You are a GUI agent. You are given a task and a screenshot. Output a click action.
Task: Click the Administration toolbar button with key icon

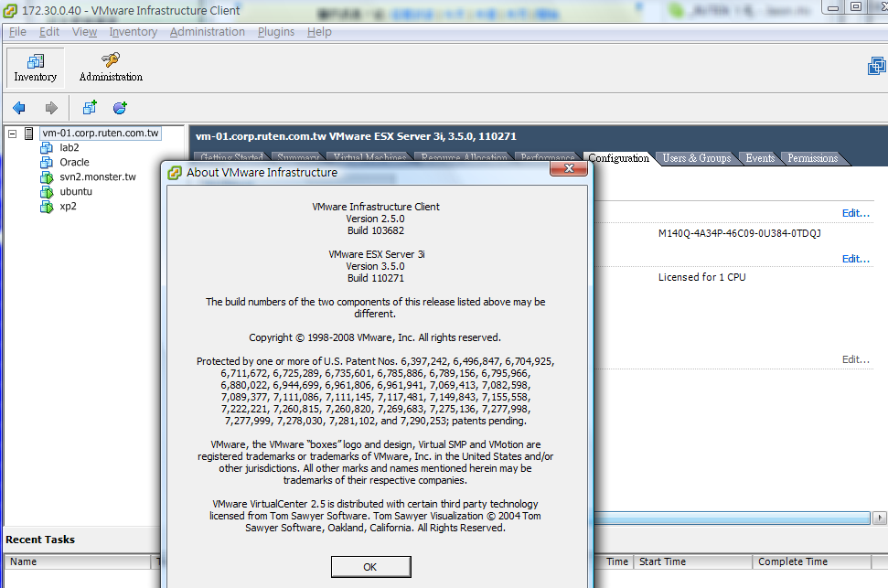pyautogui.click(x=111, y=68)
